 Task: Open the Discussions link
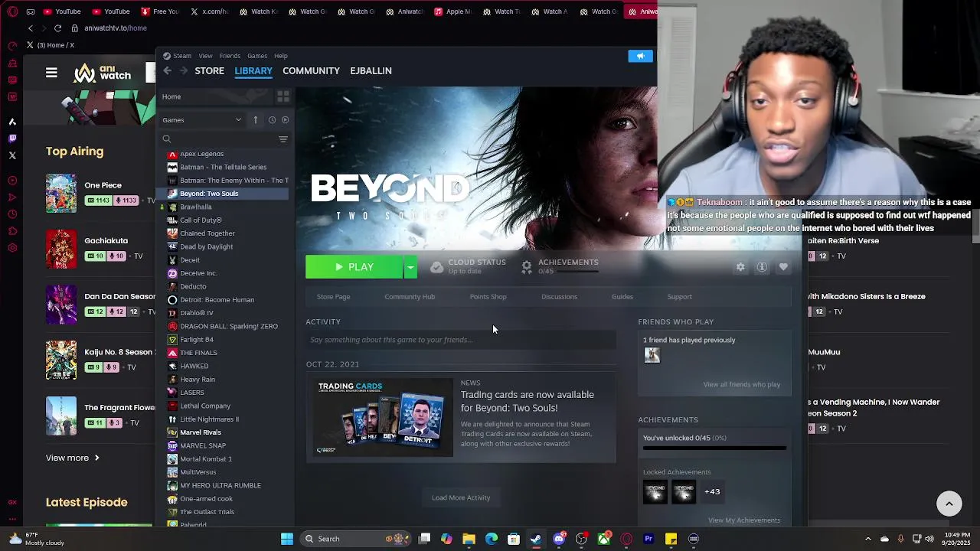tap(559, 297)
